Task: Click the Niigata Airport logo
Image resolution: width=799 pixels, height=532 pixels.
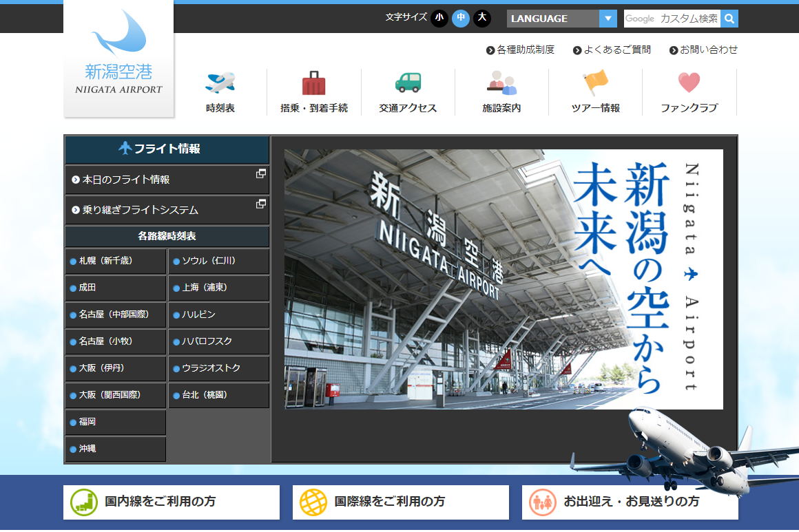Action: 119,58
